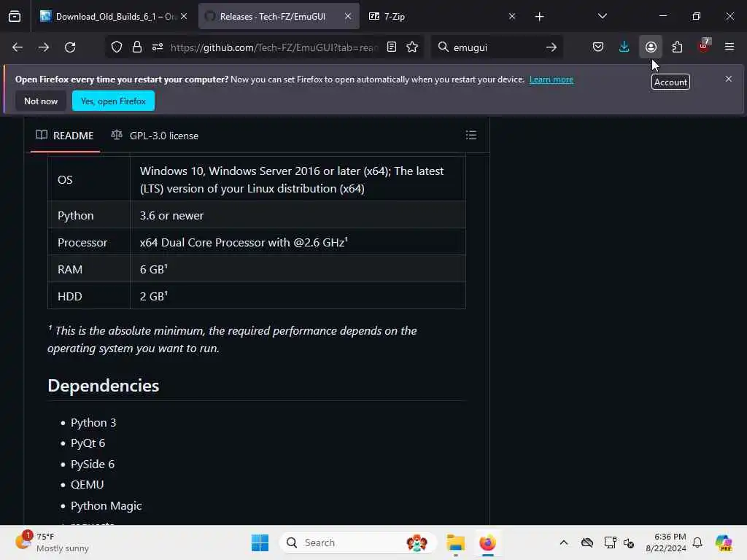
Task: Switch to the 7-Zip tab
Action: pyautogui.click(x=442, y=17)
